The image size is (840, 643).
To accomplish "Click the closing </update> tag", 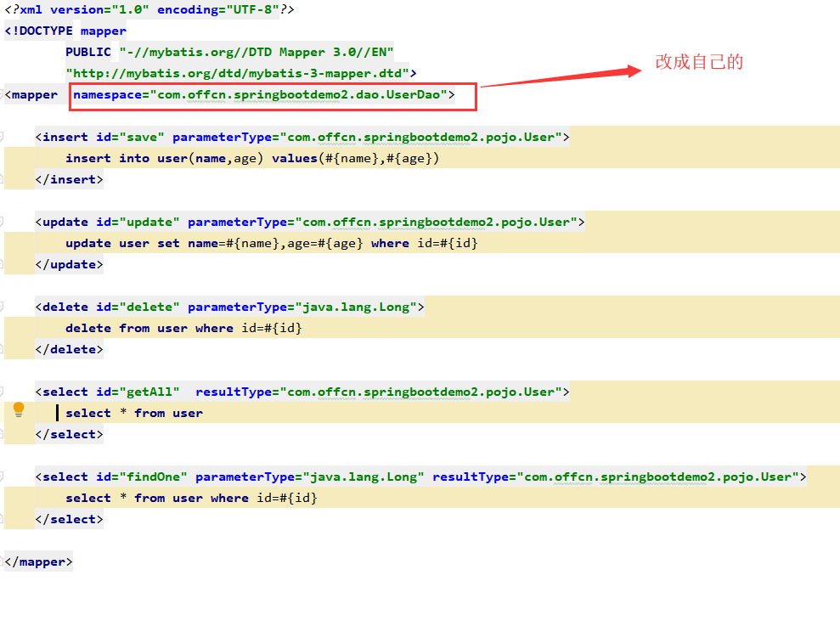I will (69, 265).
